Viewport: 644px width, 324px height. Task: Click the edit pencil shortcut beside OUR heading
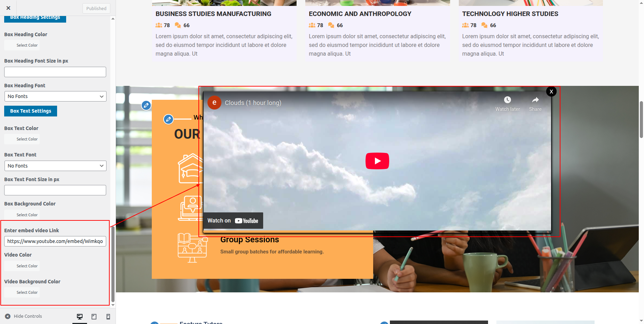click(x=168, y=119)
